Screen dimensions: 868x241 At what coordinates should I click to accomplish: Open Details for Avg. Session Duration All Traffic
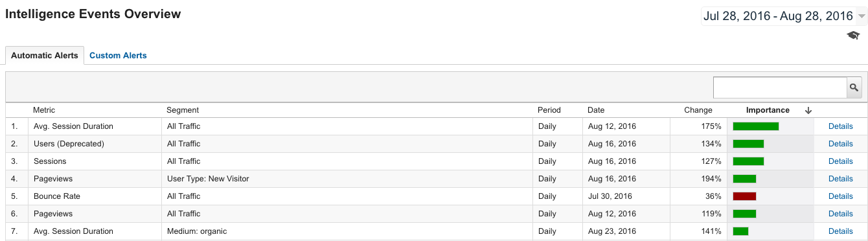pyautogui.click(x=840, y=126)
